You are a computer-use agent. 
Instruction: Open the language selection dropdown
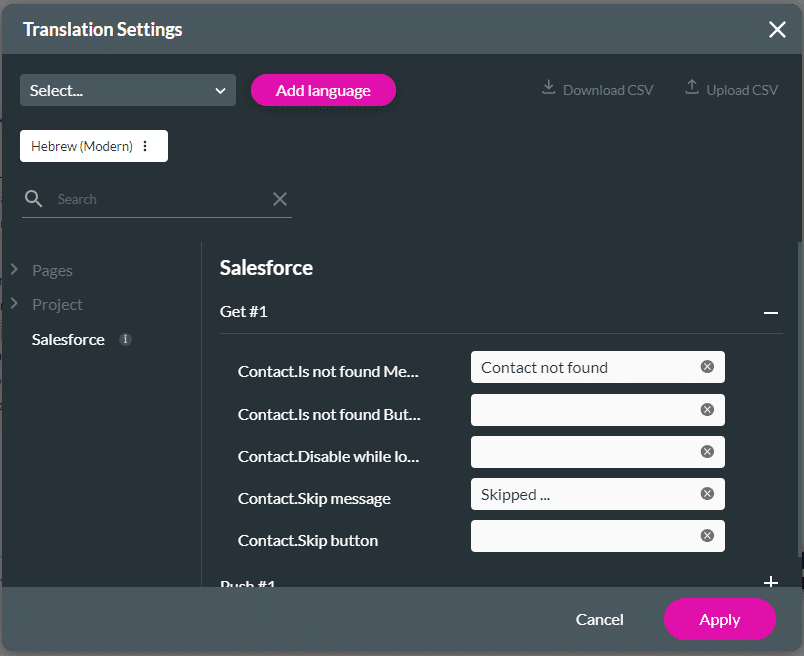coord(127,89)
